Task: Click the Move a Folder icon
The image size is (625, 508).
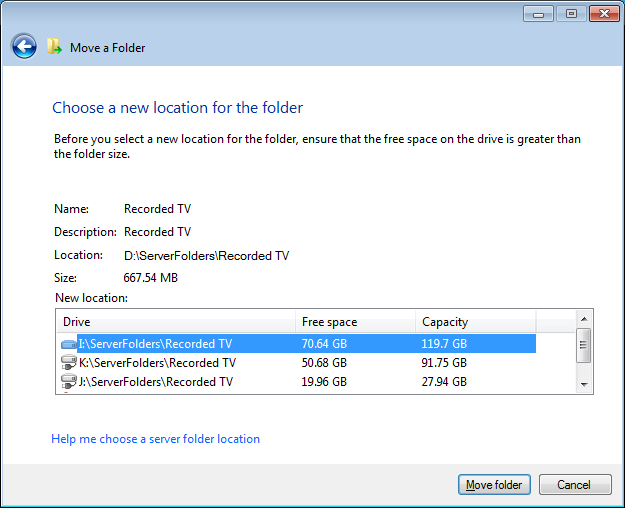Action: (x=54, y=47)
